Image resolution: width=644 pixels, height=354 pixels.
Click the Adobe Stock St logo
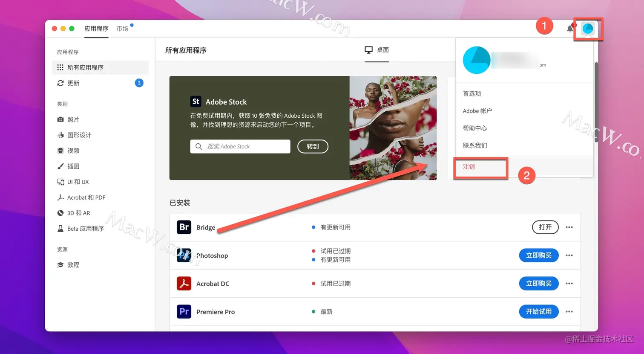point(195,102)
